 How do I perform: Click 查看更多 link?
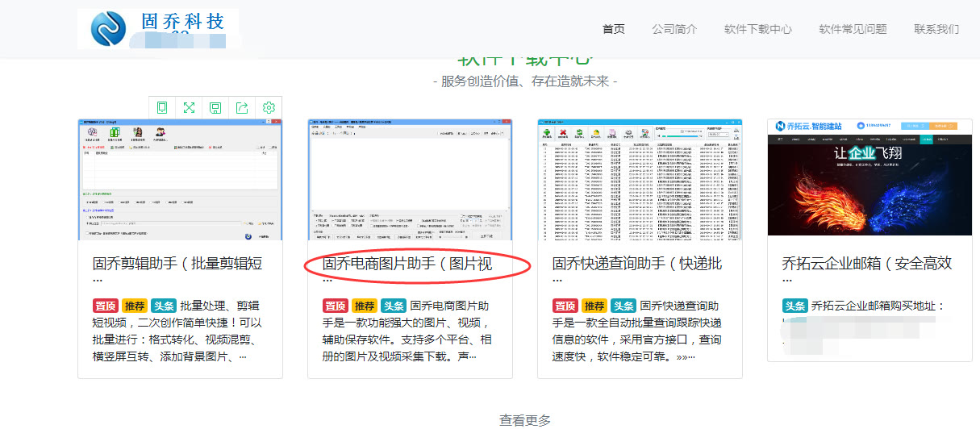[x=525, y=420]
